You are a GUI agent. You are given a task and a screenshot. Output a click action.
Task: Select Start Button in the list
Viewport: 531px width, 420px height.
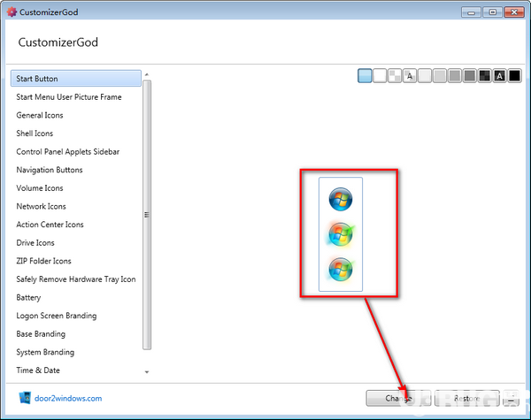pyautogui.click(x=76, y=79)
